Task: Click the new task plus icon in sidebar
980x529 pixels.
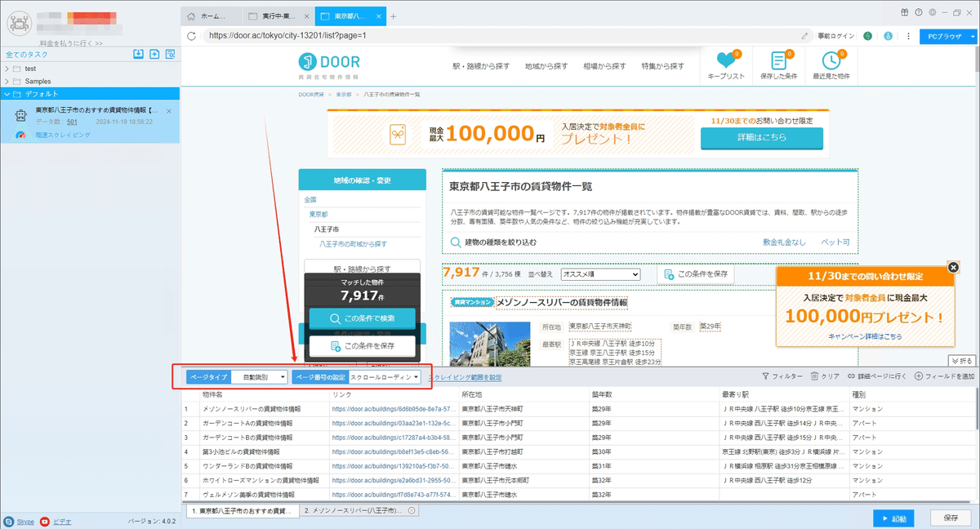Action: (154, 54)
